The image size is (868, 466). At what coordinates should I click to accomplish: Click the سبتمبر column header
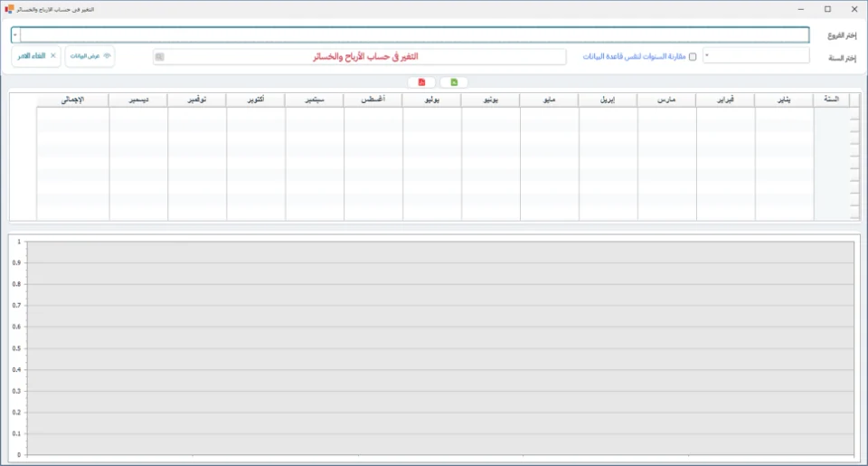[315, 100]
